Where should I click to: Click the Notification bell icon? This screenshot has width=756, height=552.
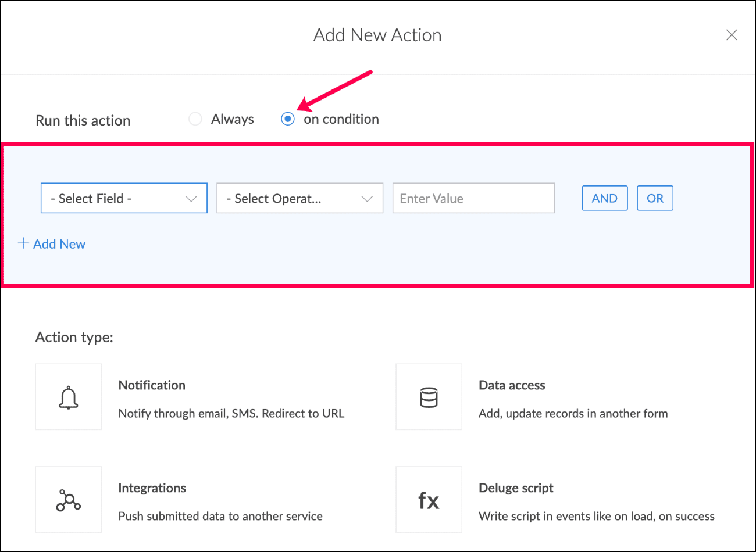(69, 397)
